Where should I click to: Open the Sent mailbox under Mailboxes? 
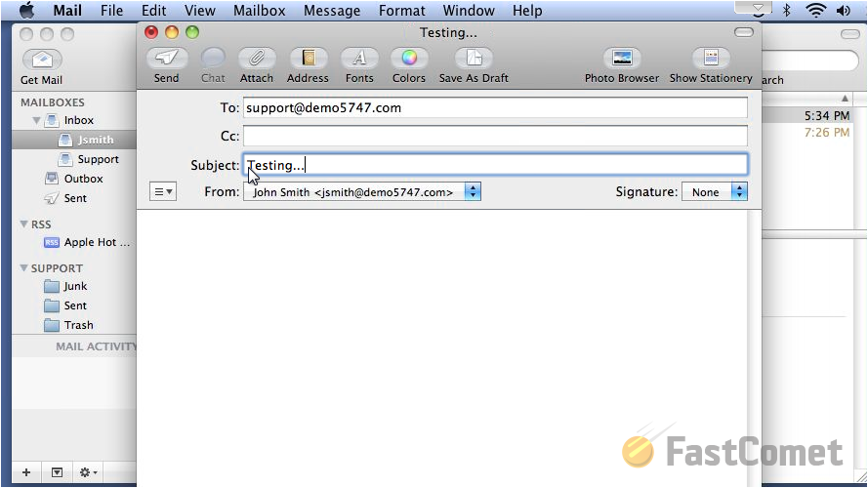point(74,198)
